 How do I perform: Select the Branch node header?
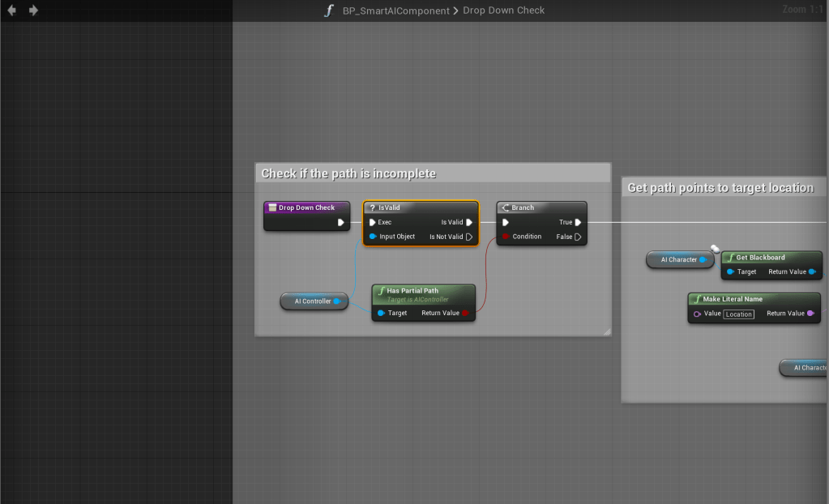[541, 207]
